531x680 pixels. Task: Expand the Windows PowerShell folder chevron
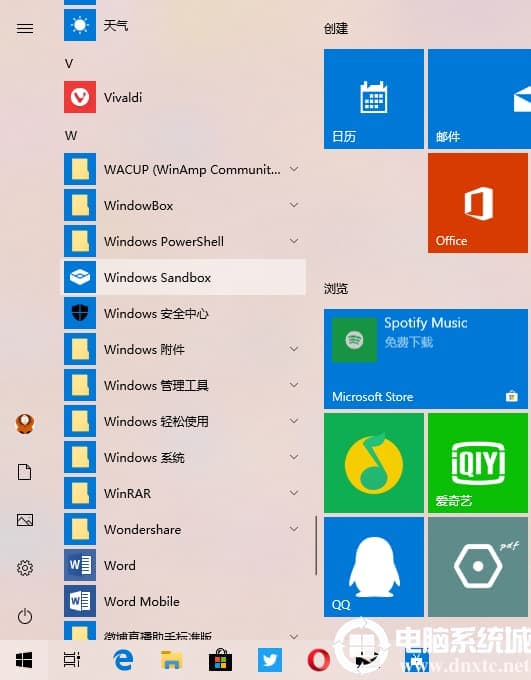[294, 241]
